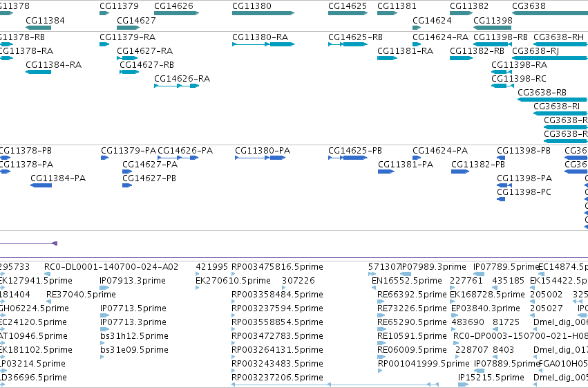
Task: Click the CG11384 gene bar
Action: pyautogui.click(x=38, y=28)
